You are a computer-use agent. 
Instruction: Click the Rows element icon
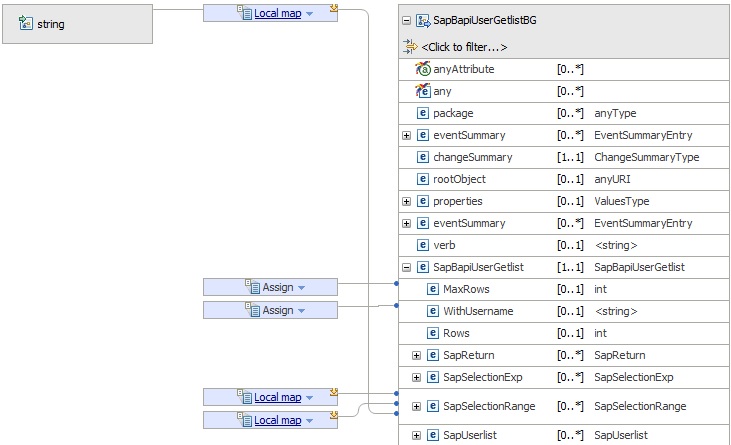[433, 333]
